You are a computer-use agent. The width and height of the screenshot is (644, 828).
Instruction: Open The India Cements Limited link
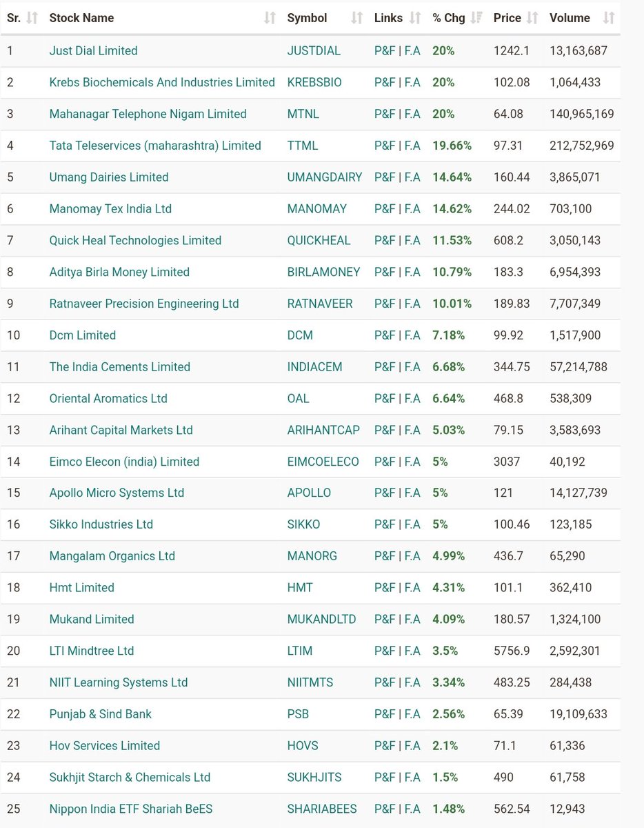click(120, 367)
